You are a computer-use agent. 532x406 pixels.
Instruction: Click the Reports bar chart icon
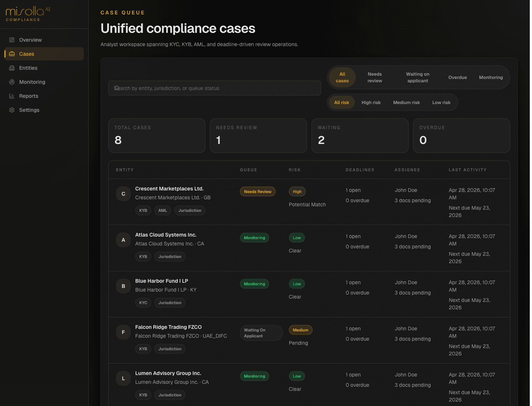pos(12,96)
